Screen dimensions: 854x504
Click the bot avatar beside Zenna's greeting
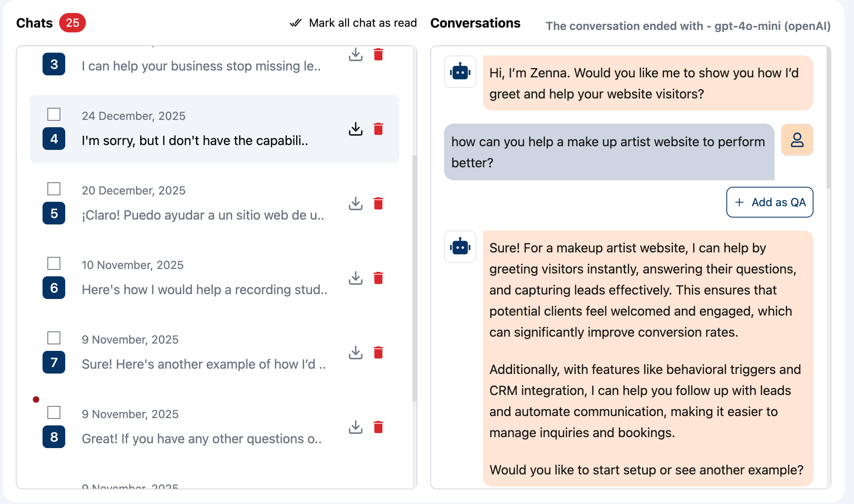tap(460, 72)
